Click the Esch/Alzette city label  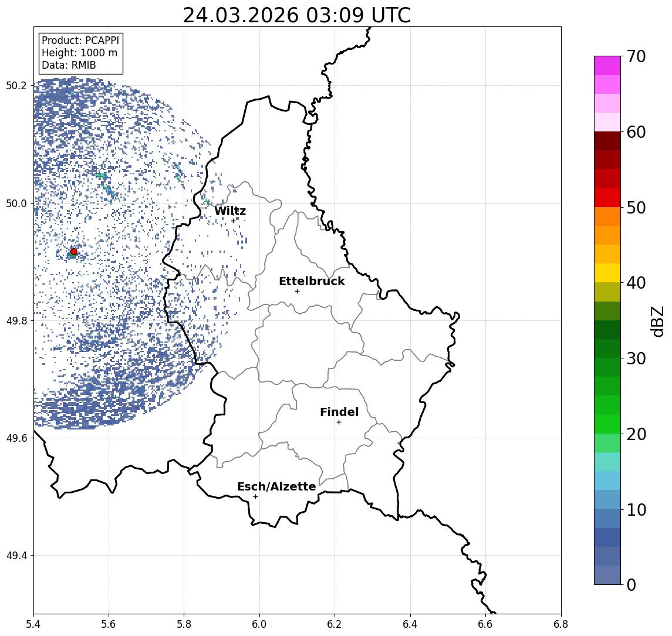[x=276, y=487]
